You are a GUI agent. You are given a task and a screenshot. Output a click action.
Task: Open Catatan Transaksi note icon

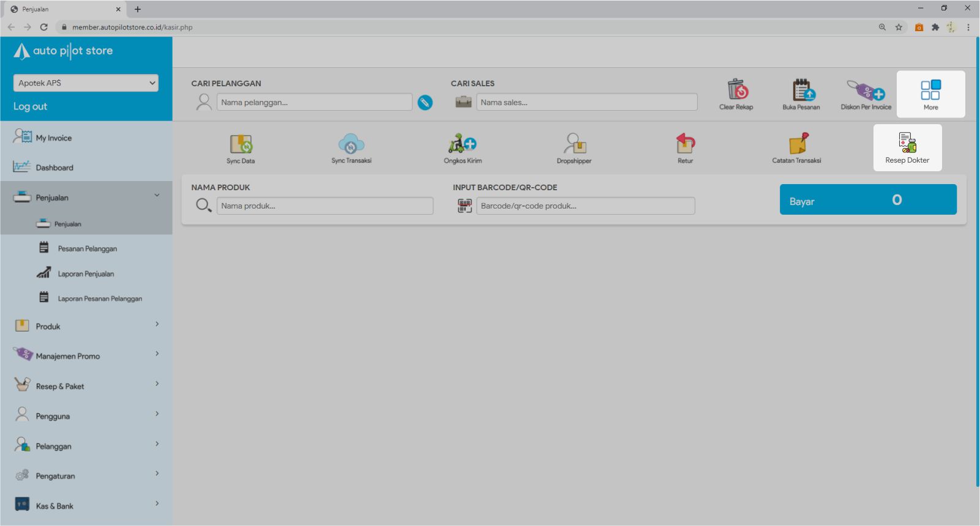pyautogui.click(x=797, y=144)
